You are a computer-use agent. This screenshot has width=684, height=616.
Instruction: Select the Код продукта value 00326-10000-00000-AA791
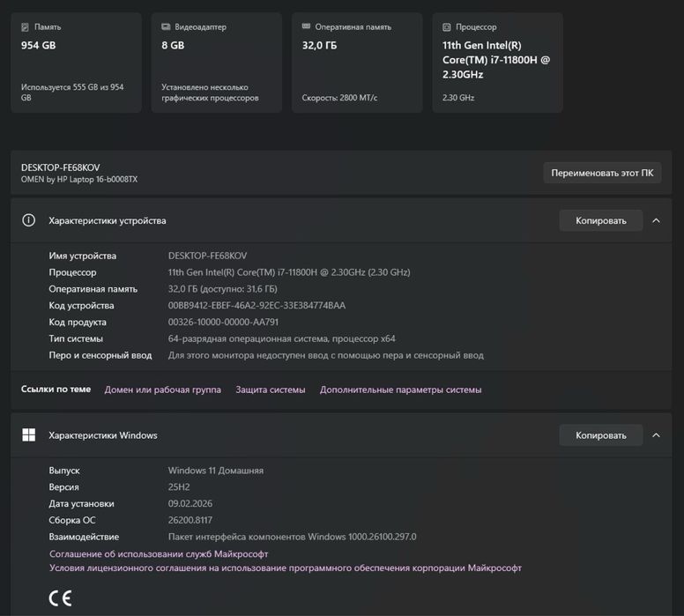point(223,322)
